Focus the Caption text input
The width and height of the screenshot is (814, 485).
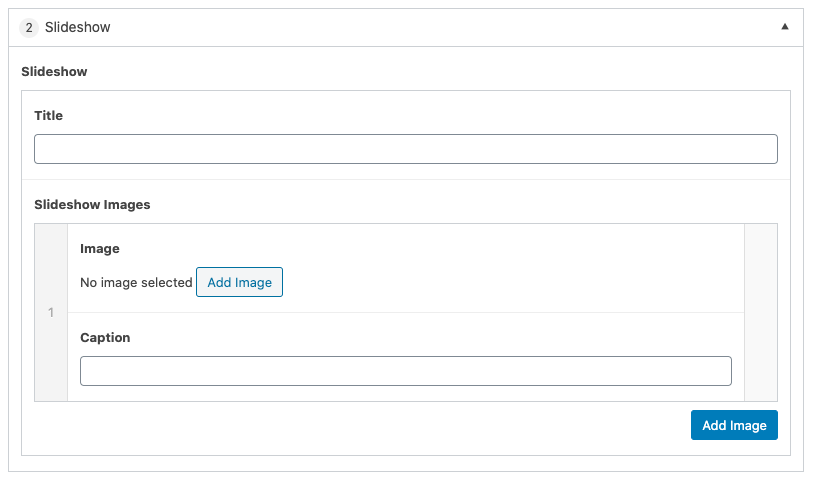coord(405,371)
